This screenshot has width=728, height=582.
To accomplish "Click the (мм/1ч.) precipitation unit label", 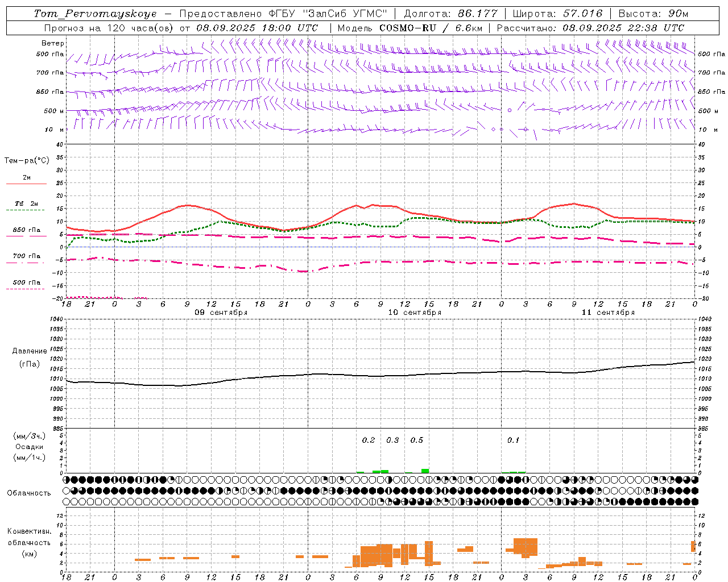I will [30, 458].
